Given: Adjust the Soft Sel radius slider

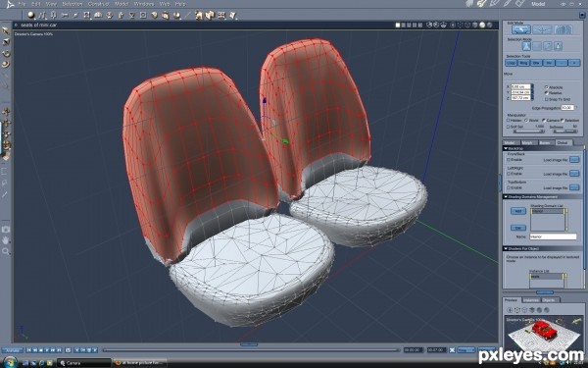Looking at the screenshot, I should [x=528, y=131].
